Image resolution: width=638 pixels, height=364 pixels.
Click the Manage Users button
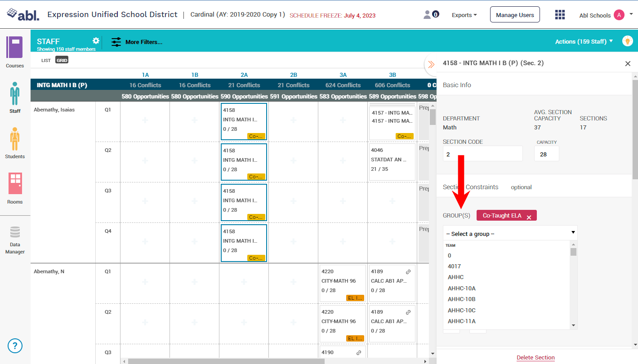[x=515, y=15]
